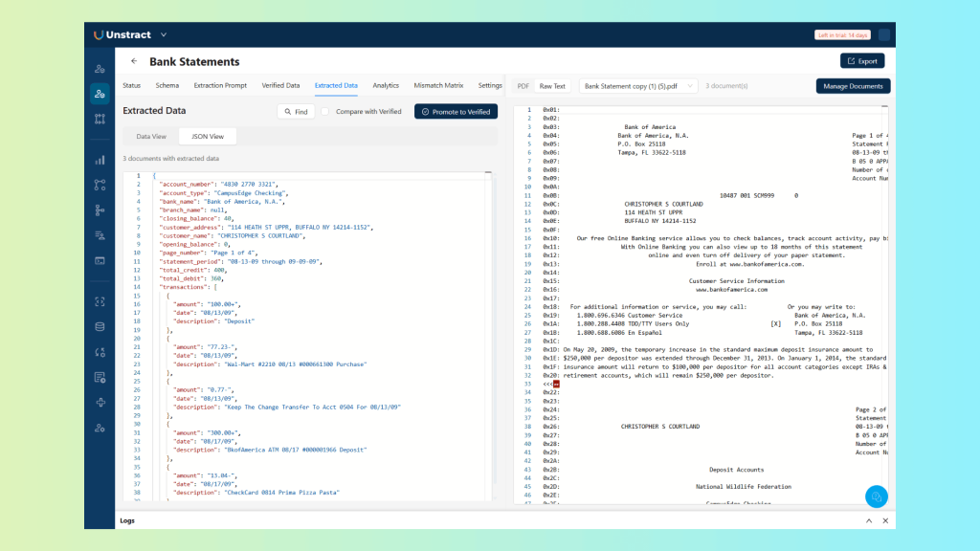The height and width of the screenshot is (551, 980).
Task: Expand the dropdown chevron next to Unstract
Action: click(x=164, y=35)
